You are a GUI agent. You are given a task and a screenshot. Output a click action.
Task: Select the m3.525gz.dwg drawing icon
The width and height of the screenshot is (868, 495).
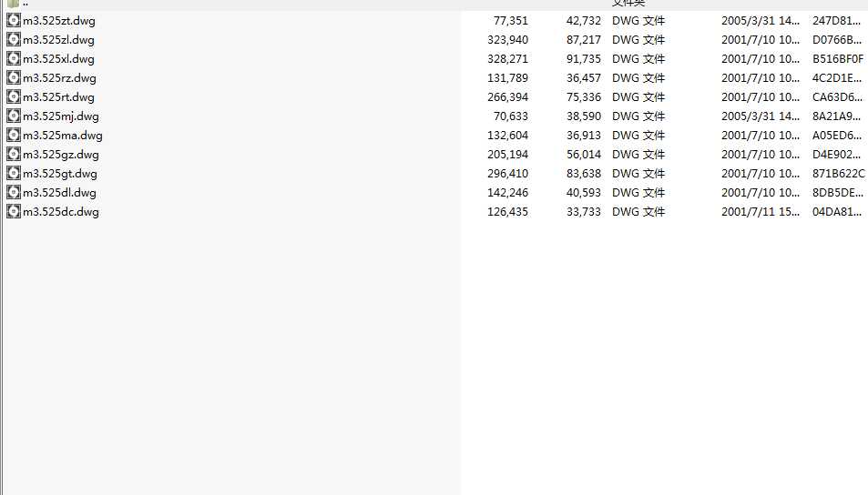pyautogui.click(x=14, y=154)
